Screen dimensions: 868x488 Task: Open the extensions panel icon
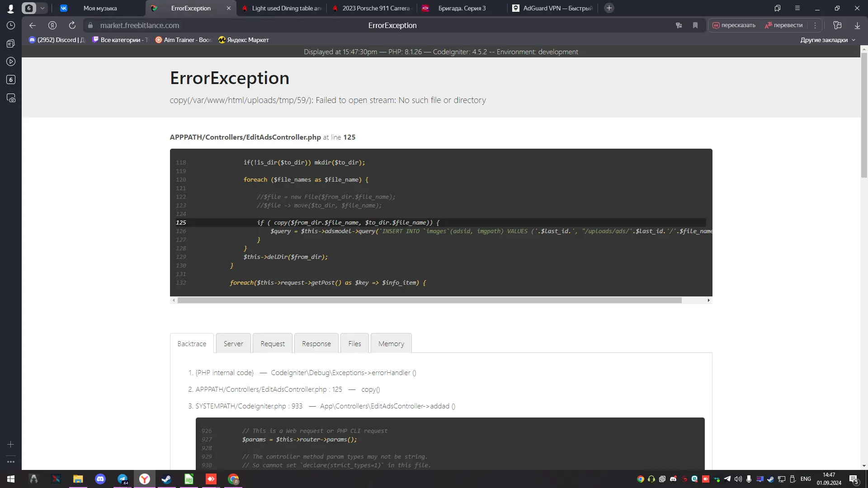[837, 25]
